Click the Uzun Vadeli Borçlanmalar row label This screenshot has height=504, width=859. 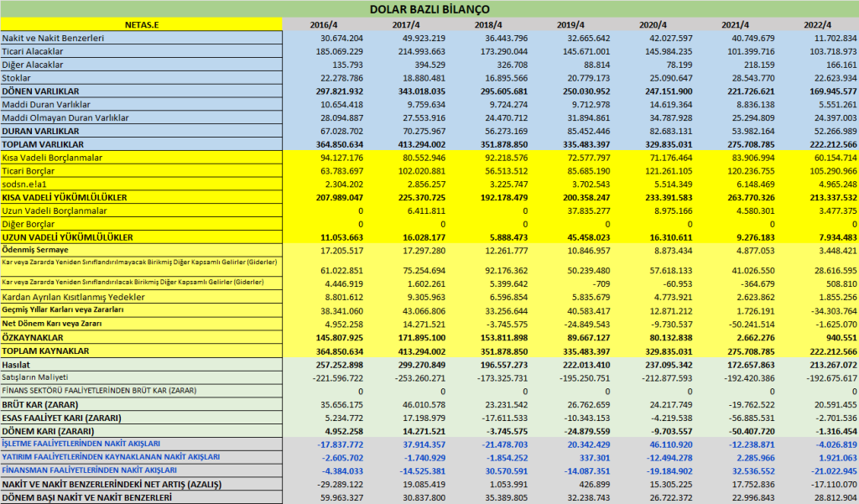click(x=55, y=211)
